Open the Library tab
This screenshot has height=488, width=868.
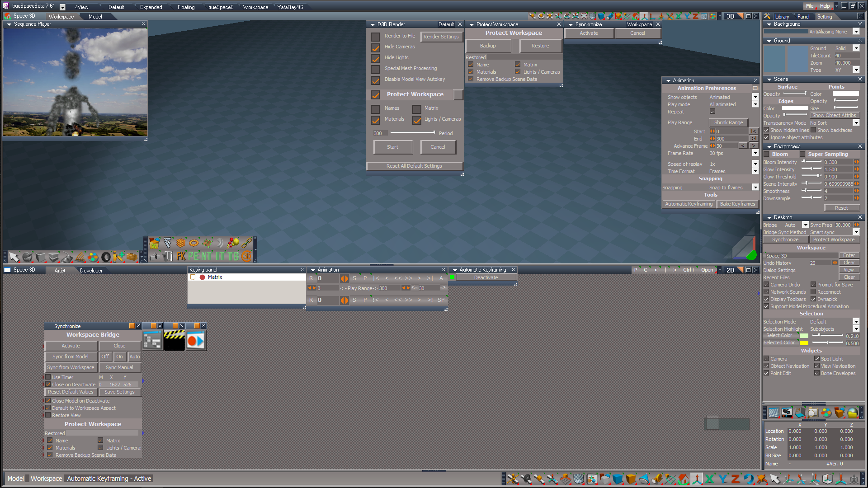pos(782,17)
